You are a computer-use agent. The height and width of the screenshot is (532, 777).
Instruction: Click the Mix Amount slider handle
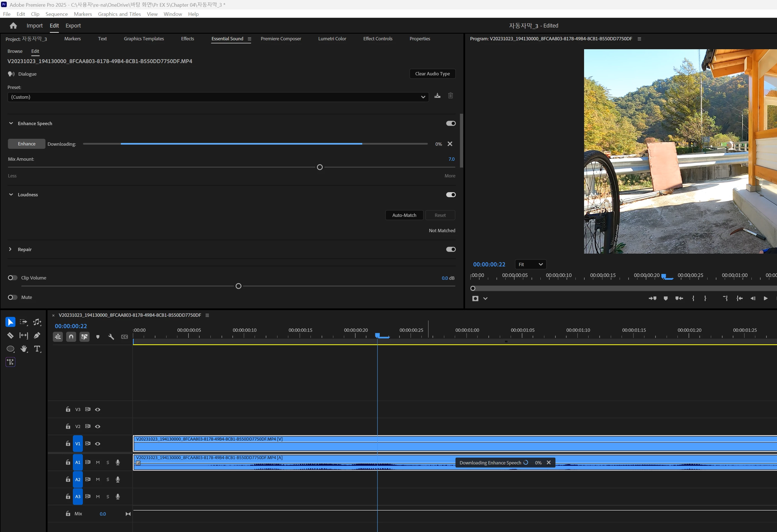pos(320,167)
